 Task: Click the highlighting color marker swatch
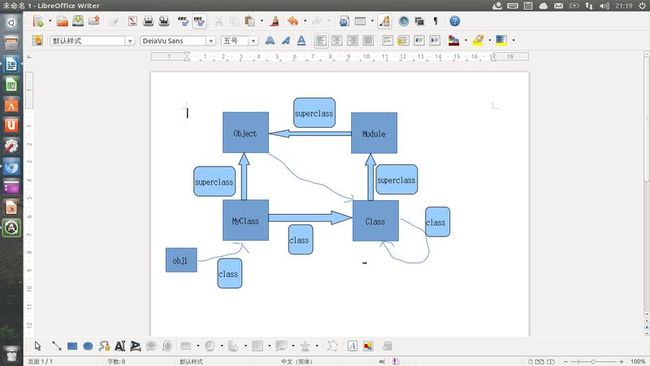pos(478,40)
